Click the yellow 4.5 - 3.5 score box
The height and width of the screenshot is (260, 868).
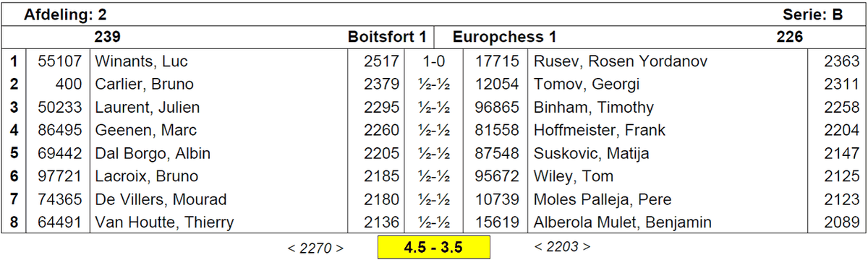click(x=434, y=248)
